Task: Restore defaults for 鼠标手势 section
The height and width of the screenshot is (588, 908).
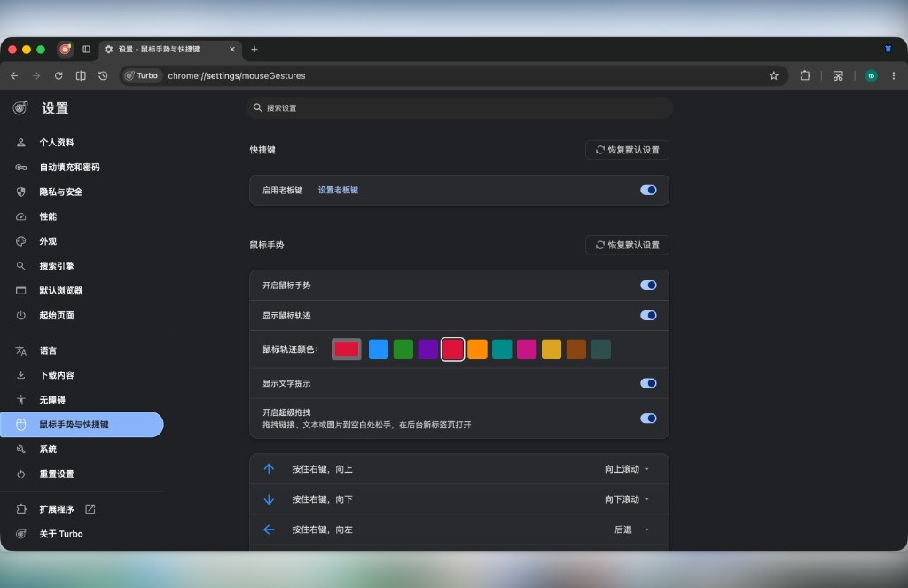Action: click(x=627, y=245)
